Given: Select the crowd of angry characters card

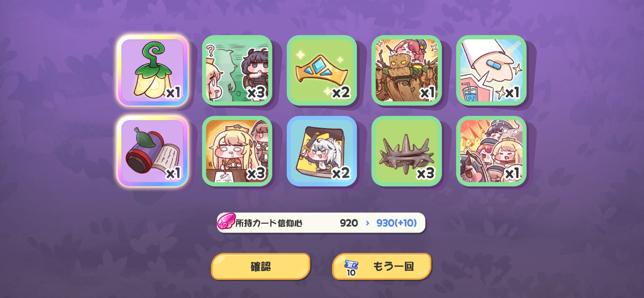Looking at the screenshot, I should click(x=491, y=151).
